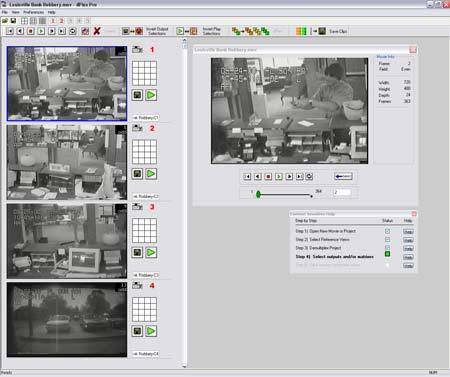Step forward one frame in main toolbar
The width and height of the screenshot is (450, 377).
(52, 31)
